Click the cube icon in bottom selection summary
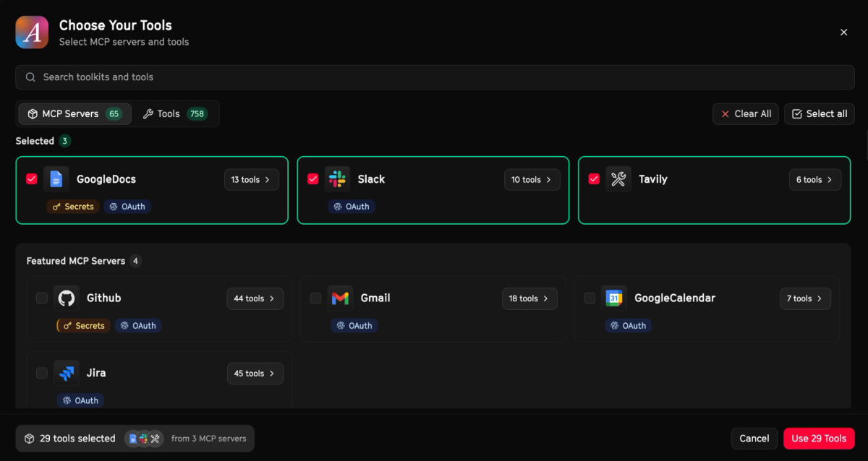 tap(30, 439)
